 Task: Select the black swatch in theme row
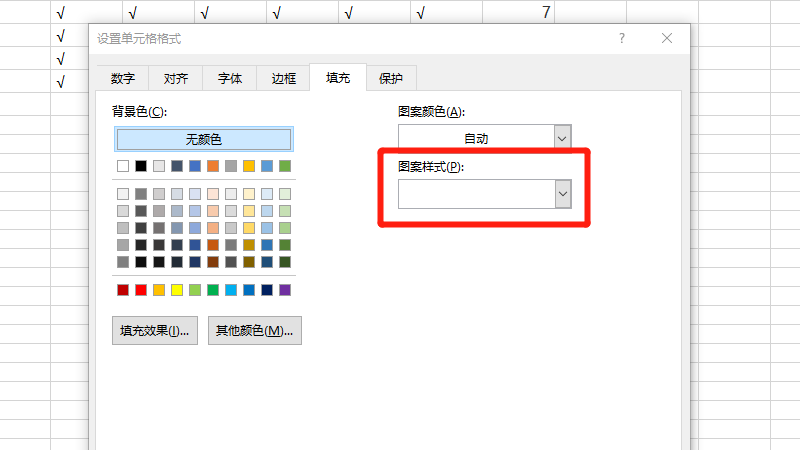[141, 166]
